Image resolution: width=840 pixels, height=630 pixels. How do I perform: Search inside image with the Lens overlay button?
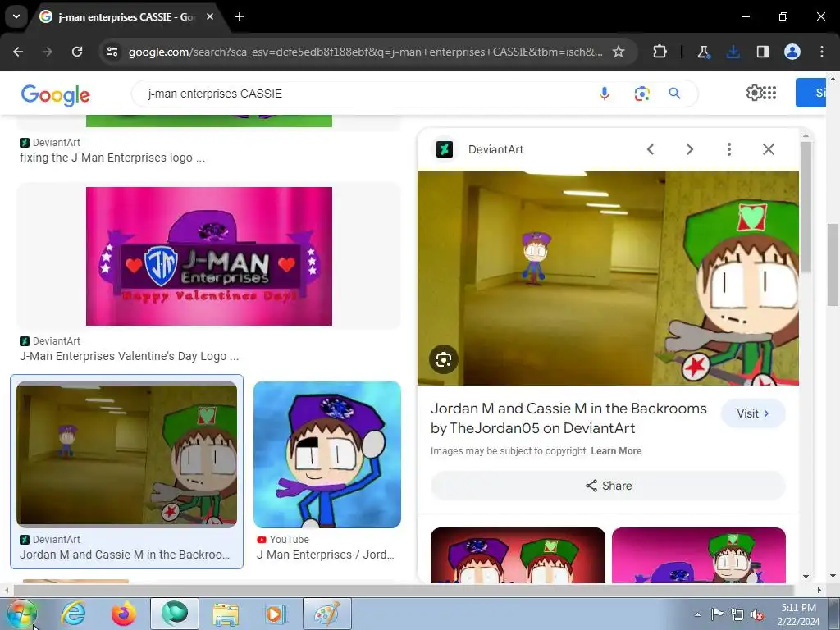[x=444, y=359]
